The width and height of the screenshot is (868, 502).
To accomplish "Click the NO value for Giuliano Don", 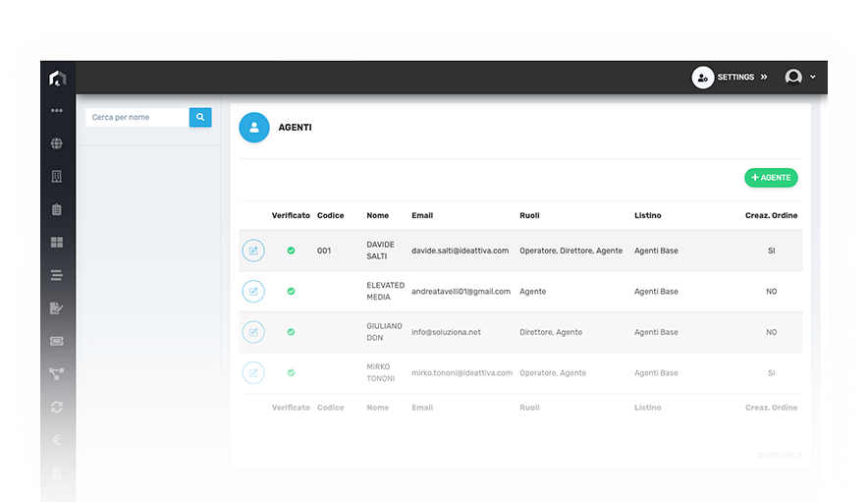I will pos(771,332).
